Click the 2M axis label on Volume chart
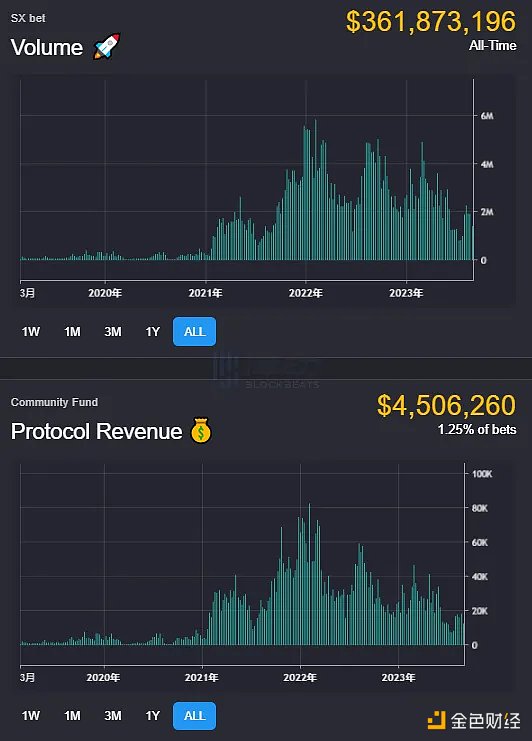Viewport: 532px width, 741px height. (487, 212)
